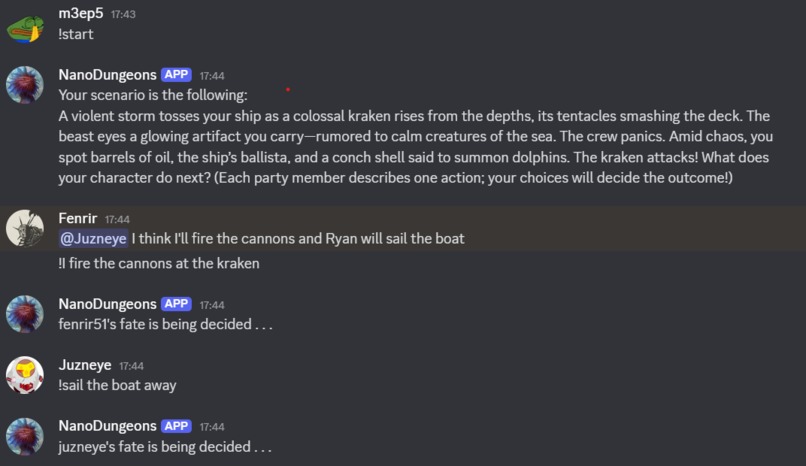The height and width of the screenshot is (466, 806).
Task: Click username m3ep5
Action: (x=81, y=13)
